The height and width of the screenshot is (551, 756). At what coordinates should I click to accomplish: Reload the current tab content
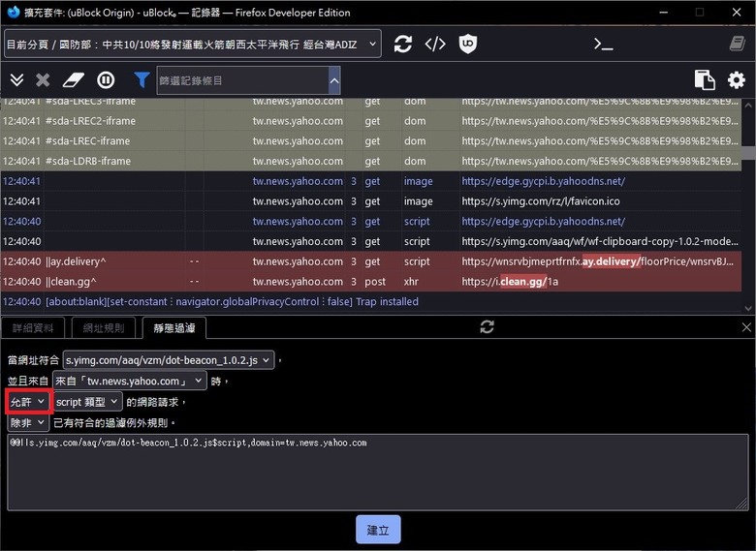(402, 44)
